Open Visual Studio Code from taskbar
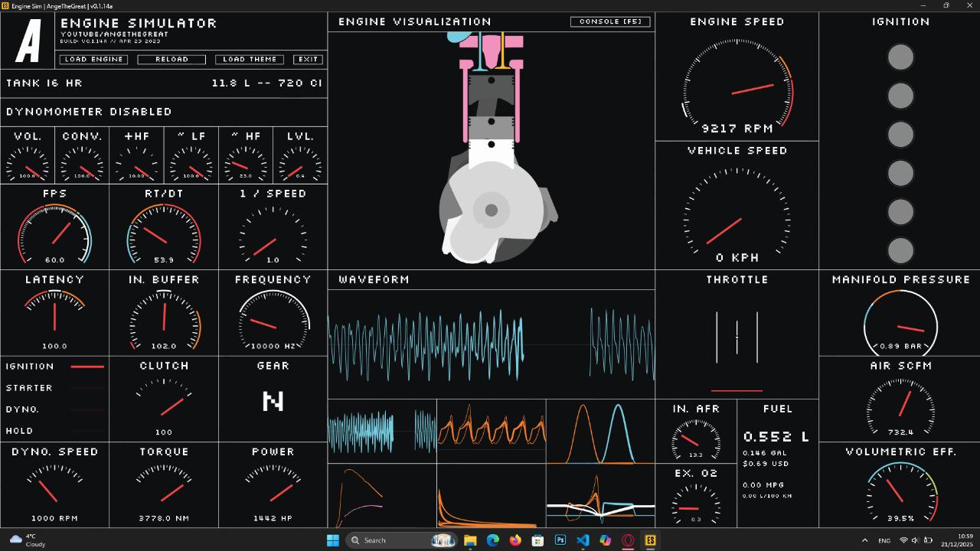The width and height of the screenshot is (980, 551). click(x=583, y=540)
